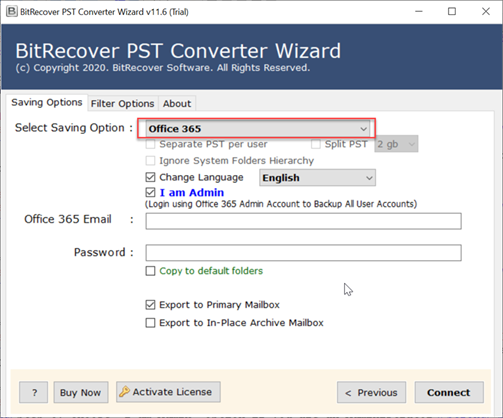Tick Ignore System Folders Hierarchy checkbox
Image resolution: width=503 pixels, height=418 pixels.
[x=150, y=161]
